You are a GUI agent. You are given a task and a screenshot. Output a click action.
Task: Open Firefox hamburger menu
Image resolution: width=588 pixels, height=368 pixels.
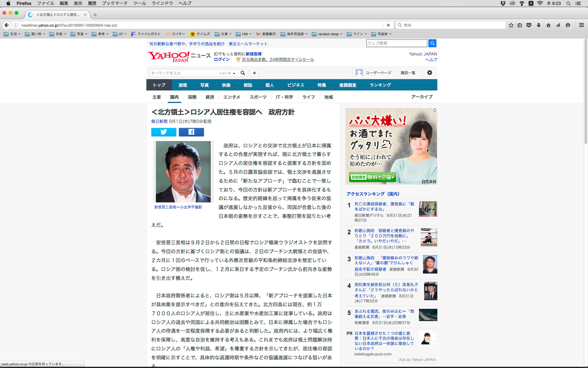click(x=581, y=25)
